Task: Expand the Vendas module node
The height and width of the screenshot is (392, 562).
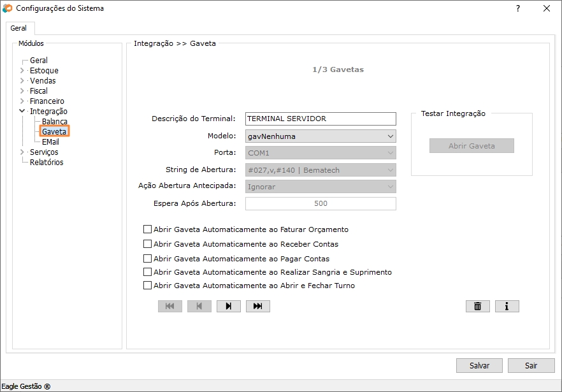Action: (x=22, y=81)
